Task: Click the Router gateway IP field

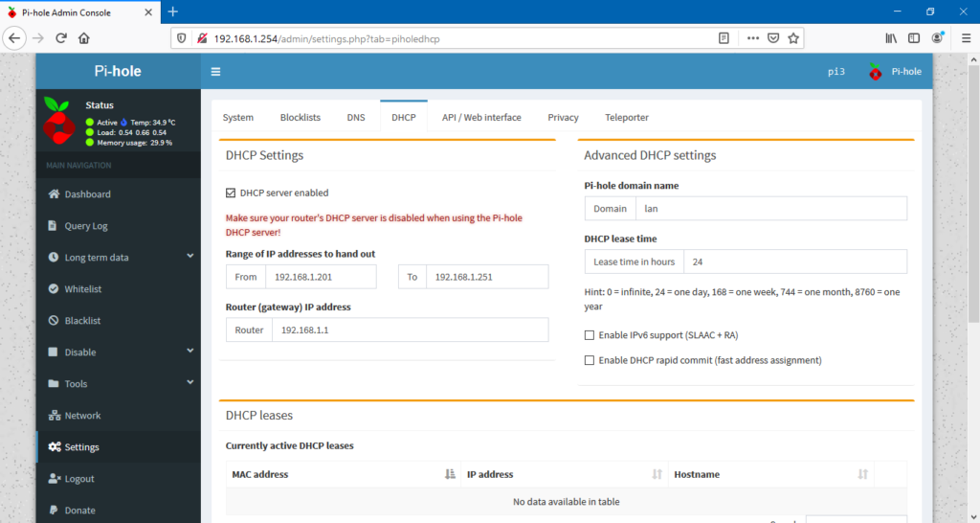Action: pyautogui.click(x=410, y=330)
